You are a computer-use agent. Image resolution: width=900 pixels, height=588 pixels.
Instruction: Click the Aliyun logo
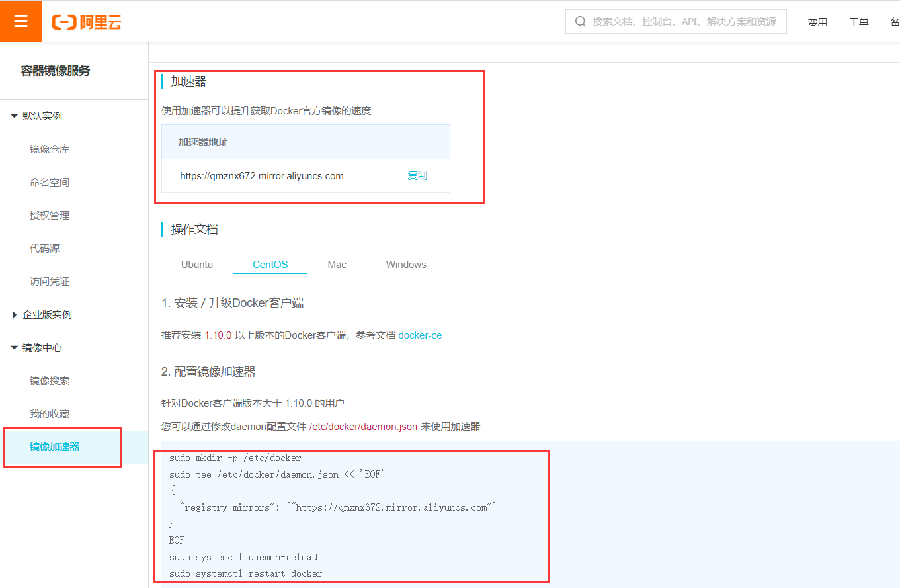(87, 22)
